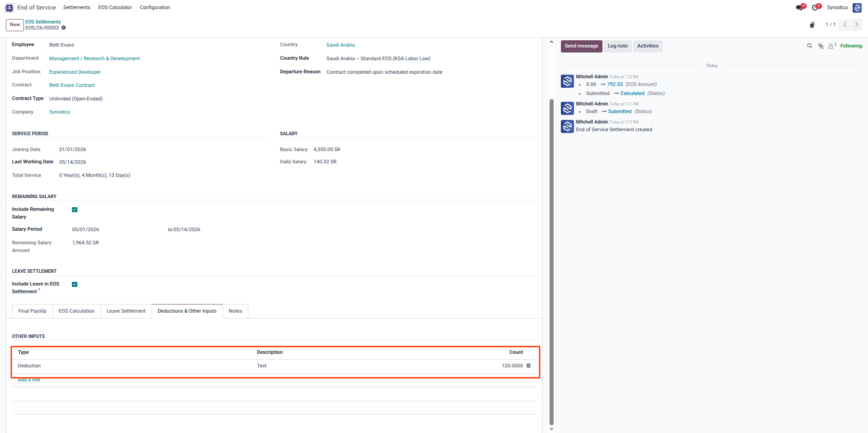
Task: Click the Employee field Beth Evans
Action: pyautogui.click(x=62, y=45)
